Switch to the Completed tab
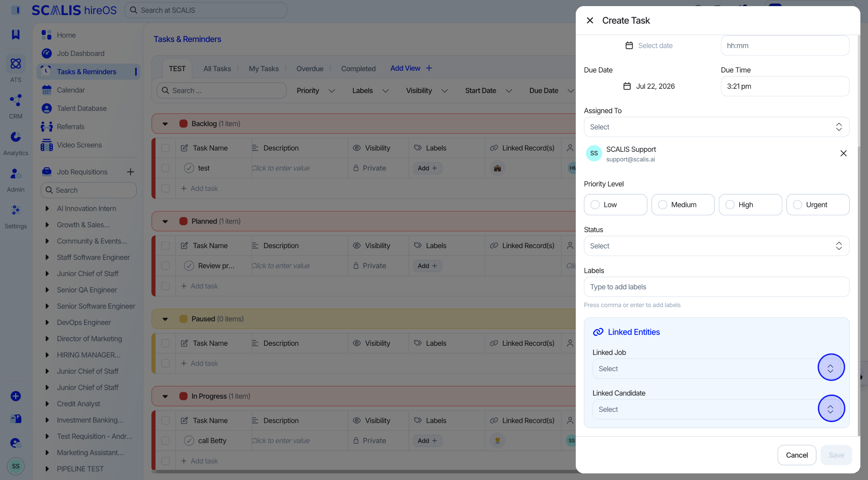This screenshot has width=868, height=480. tap(358, 68)
